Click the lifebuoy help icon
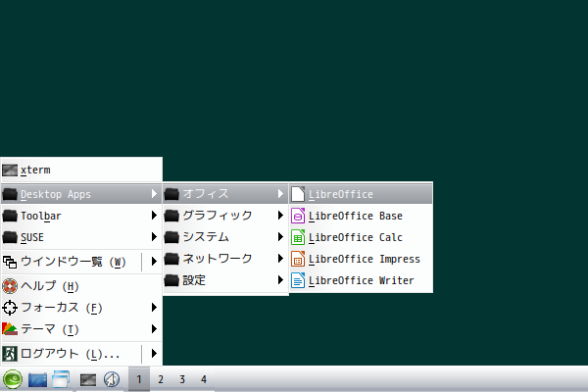588x392 pixels. tap(10, 286)
